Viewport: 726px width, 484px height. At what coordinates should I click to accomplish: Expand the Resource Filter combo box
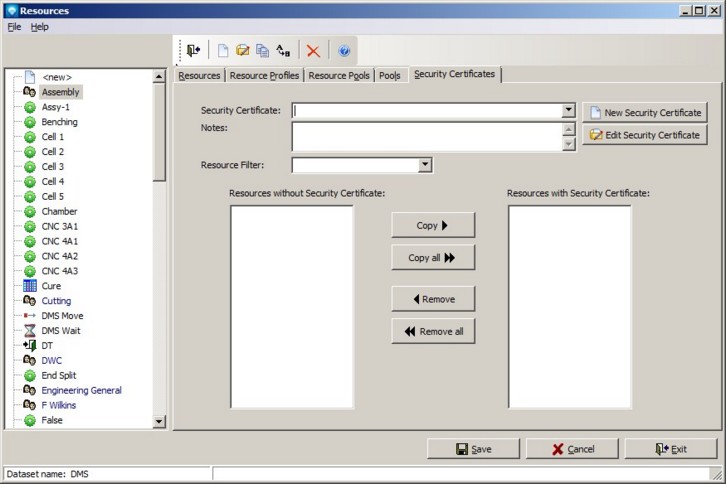pyautogui.click(x=425, y=165)
